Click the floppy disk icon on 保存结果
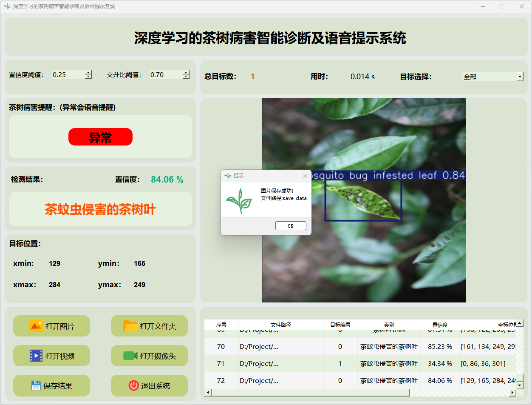This screenshot has height=405, width=532. point(36,385)
